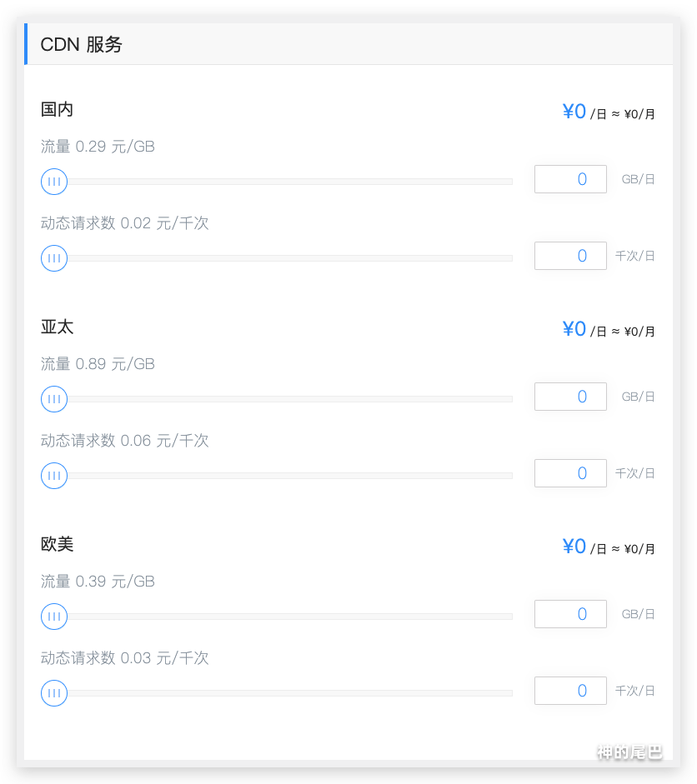Image resolution: width=697 pixels, height=784 pixels.
Task: Focus the 欧美 流量 GB/日 input field
Action: click(x=570, y=614)
